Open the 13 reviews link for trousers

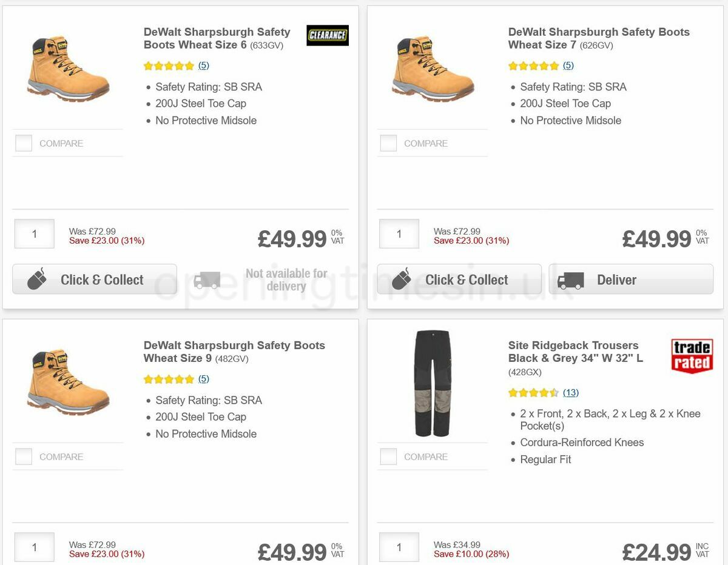point(570,393)
